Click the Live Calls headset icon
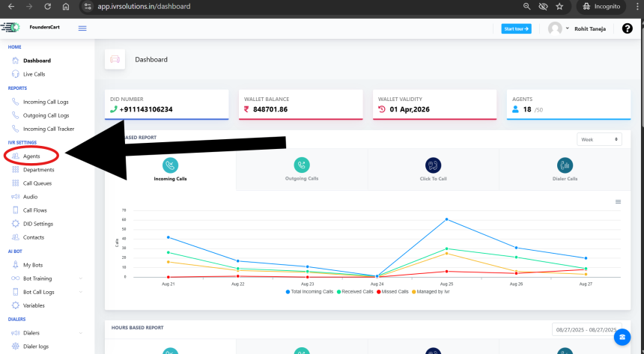Screen dimensions: 644x354 pos(16,74)
